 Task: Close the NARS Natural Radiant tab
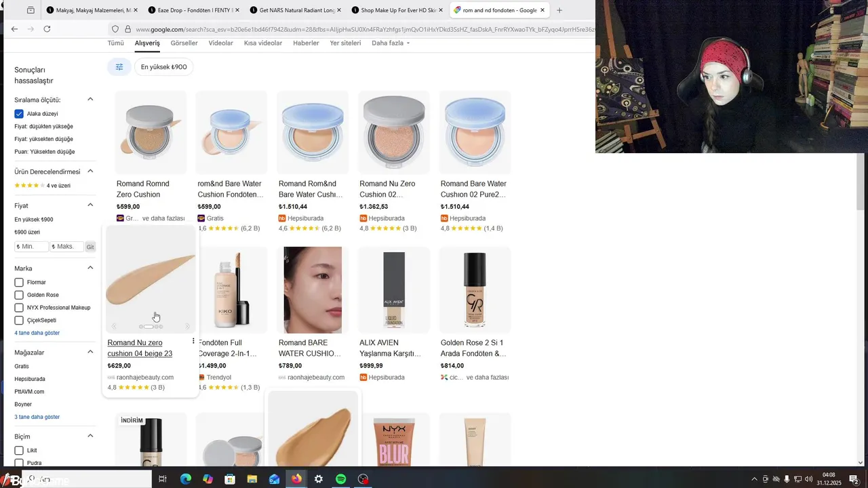pos(339,10)
